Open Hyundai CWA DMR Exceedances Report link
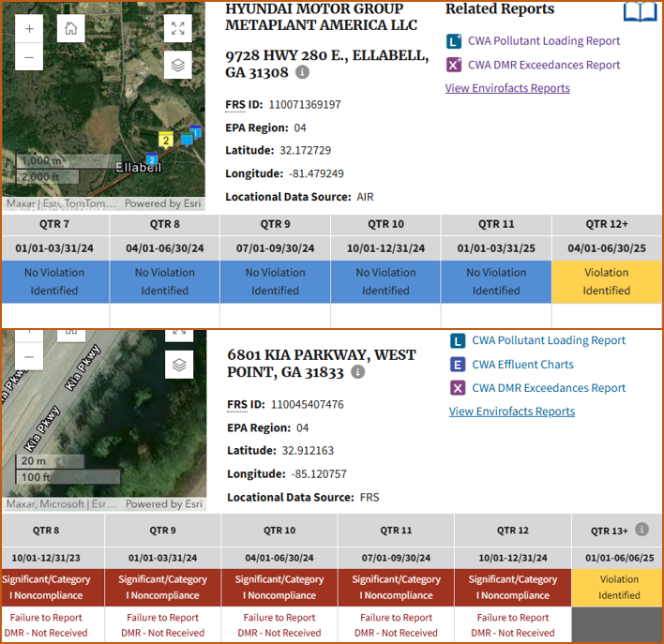Screen dimensions: 664x644 click(544, 65)
